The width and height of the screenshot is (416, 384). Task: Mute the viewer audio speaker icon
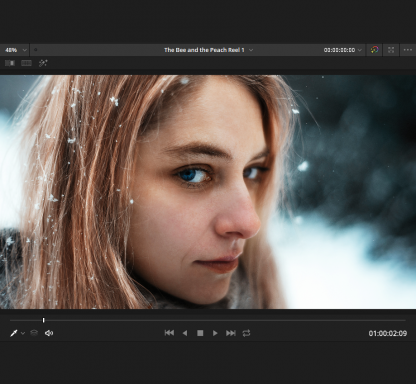(49, 333)
